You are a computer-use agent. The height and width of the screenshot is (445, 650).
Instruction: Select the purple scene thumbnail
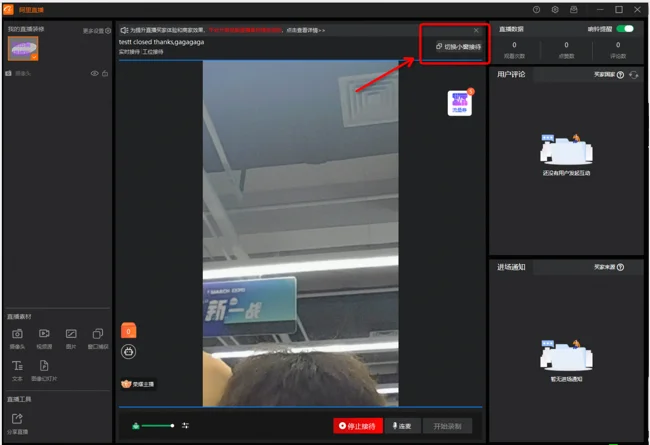(23, 49)
